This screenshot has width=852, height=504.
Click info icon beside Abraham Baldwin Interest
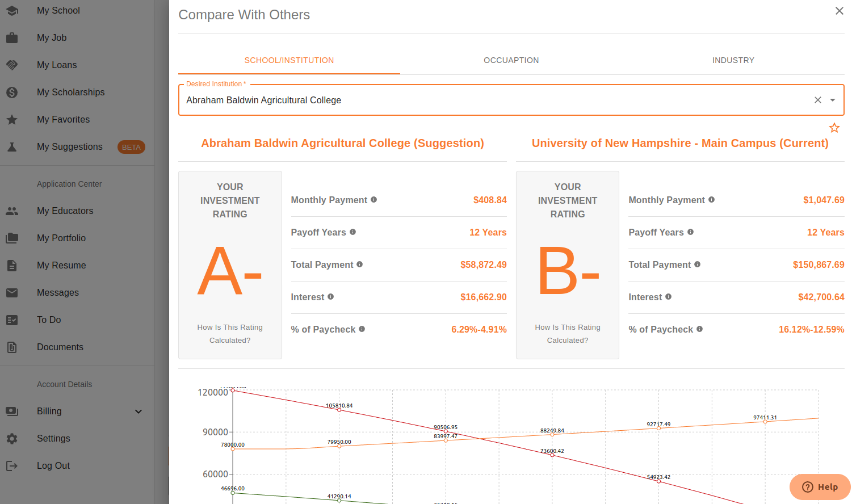click(x=331, y=297)
